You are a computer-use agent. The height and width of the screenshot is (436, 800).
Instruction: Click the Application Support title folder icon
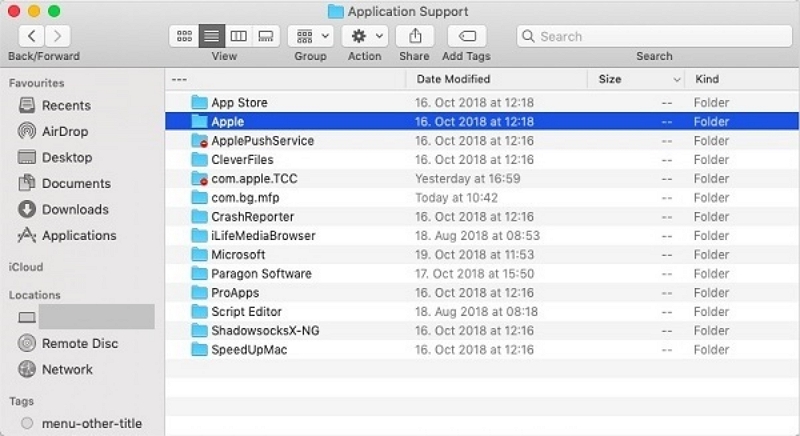click(335, 11)
